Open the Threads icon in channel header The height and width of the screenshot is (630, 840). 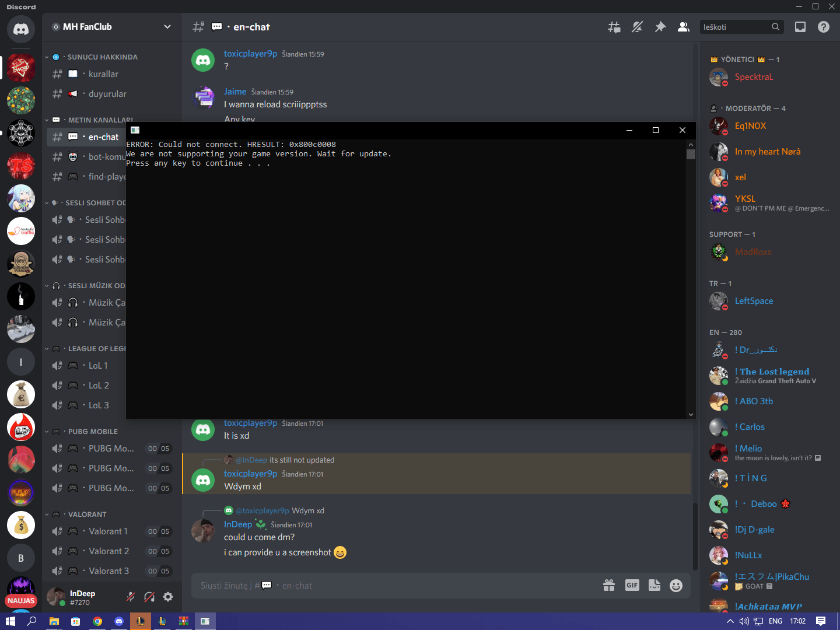click(614, 27)
